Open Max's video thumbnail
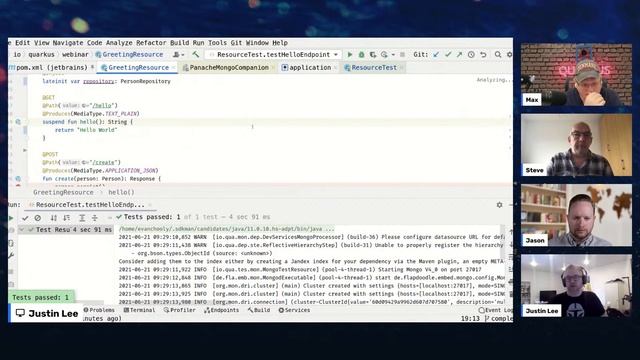The width and height of the screenshot is (640, 360). click(x=576, y=75)
